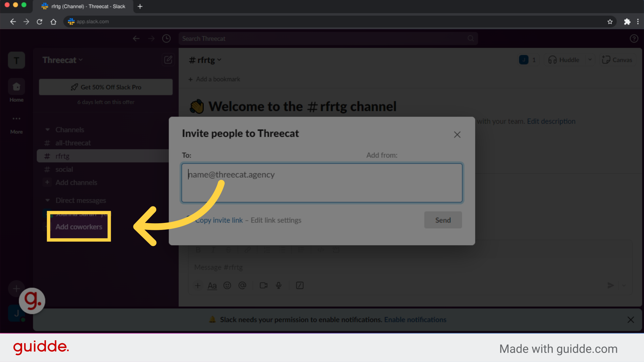Attach a file with the plus icon
The height and width of the screenshot is (362, 644).
[x=198, y=285]
